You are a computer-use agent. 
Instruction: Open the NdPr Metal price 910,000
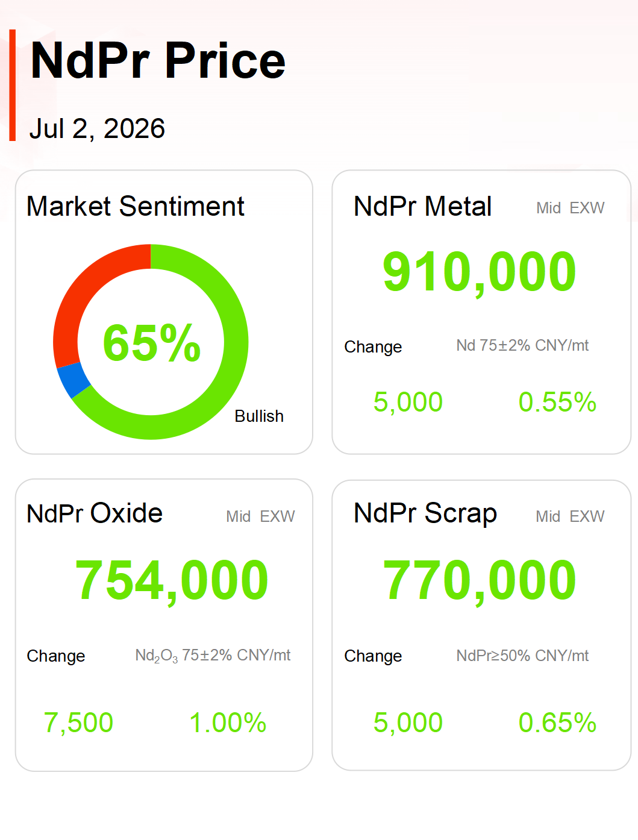(480, 272)
